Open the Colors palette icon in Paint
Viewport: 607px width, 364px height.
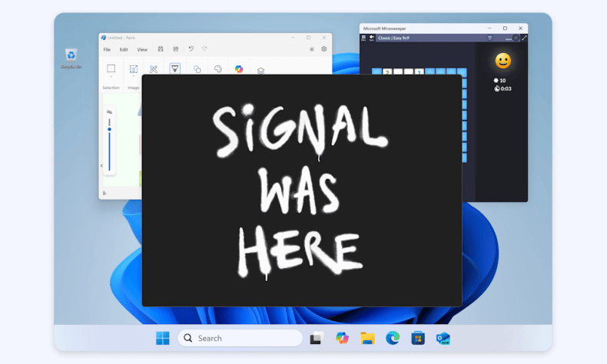pos(218,69)
